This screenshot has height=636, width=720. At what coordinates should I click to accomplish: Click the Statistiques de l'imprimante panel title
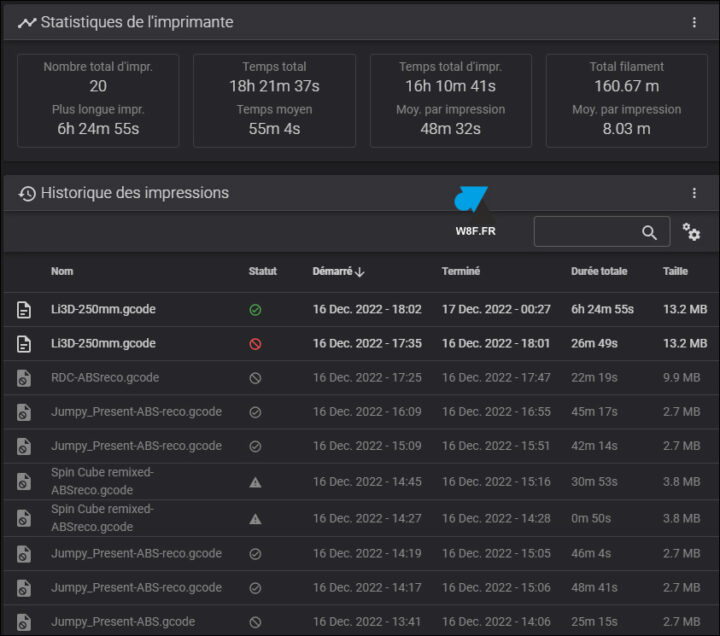[x=137, y=22]
